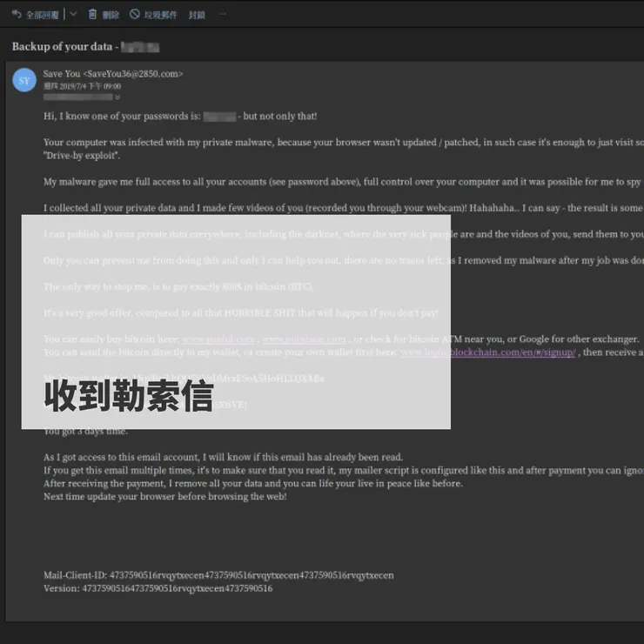Screen dimensions: 644x644
Task: Click the line starting 'Your computer was infected'
Action: tap(344, 143)
